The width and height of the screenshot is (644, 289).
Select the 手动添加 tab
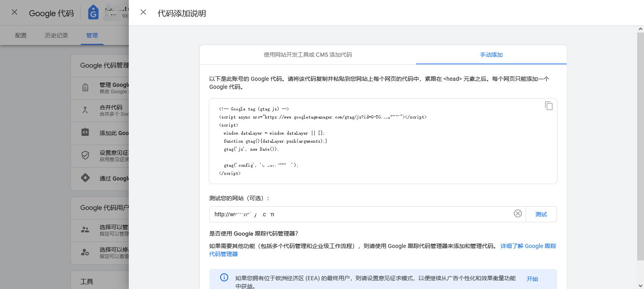[x=491, y=55]
